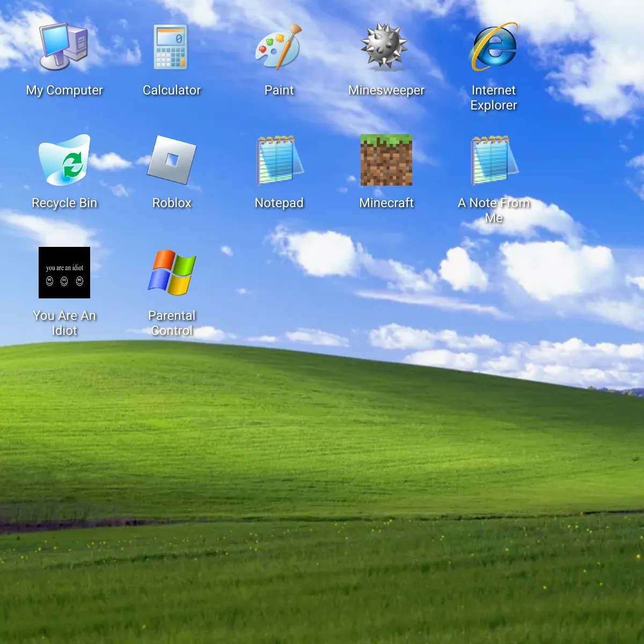644x644 pixels.
Task: Open the My Computer desktop icon
Action: tap(64, 47)
